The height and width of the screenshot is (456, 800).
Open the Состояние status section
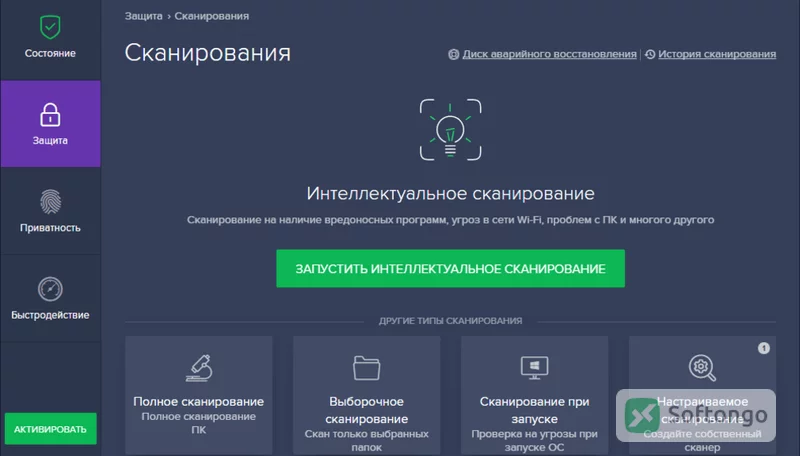[50, 39]
